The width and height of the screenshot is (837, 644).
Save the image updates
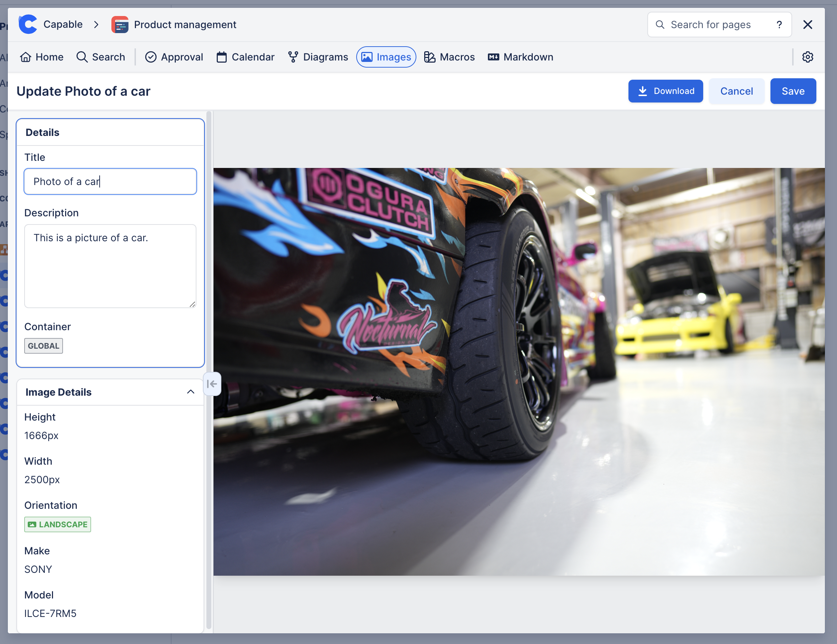793,91
